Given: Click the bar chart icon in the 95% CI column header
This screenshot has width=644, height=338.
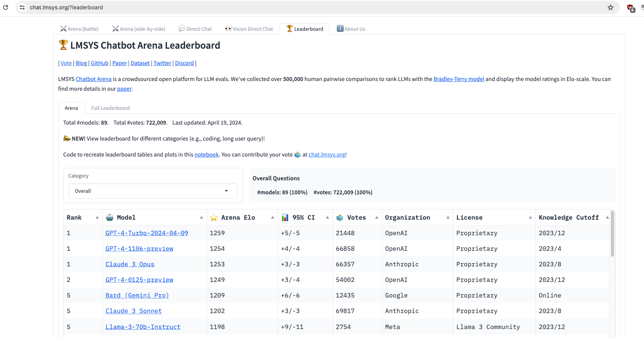Looking at the screenshot, I should click(x=285, y=217).
